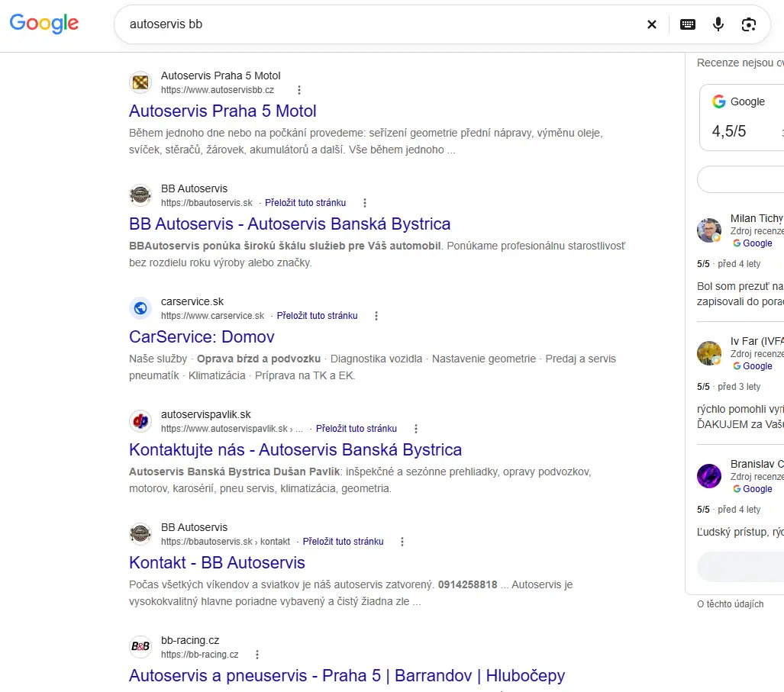Click Google source link under Branislav
Viewport: 784px width, 692px height.
[x=753, y=489]
